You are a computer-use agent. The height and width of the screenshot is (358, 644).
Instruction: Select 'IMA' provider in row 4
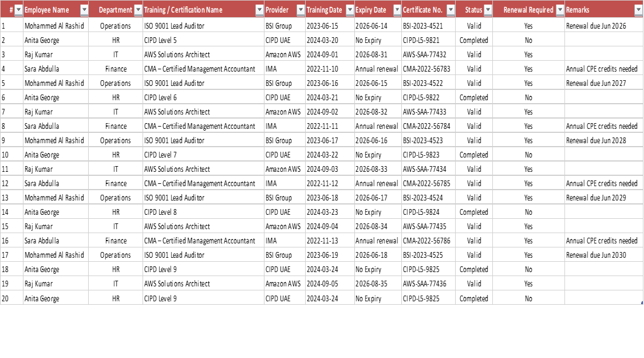coord(285,69)
